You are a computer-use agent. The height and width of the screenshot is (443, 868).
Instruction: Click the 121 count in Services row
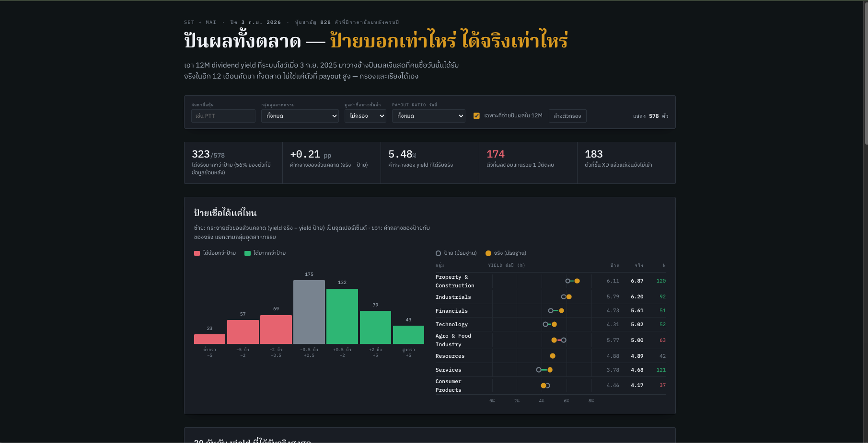tap(661, 370)
